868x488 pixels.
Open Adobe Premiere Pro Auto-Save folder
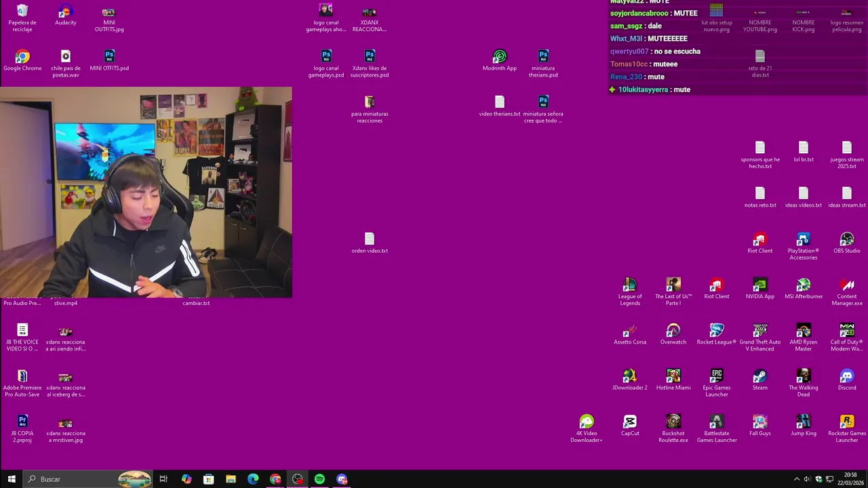[x=22, y=382]
